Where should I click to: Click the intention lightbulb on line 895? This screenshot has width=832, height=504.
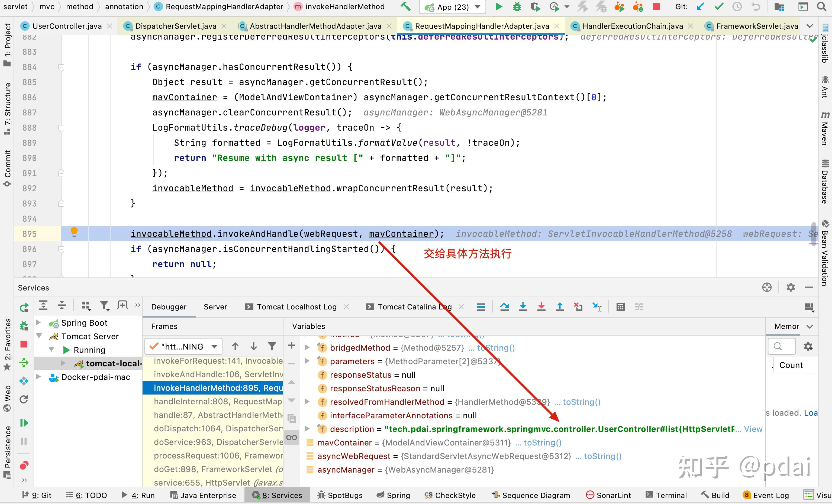point(74,232)
